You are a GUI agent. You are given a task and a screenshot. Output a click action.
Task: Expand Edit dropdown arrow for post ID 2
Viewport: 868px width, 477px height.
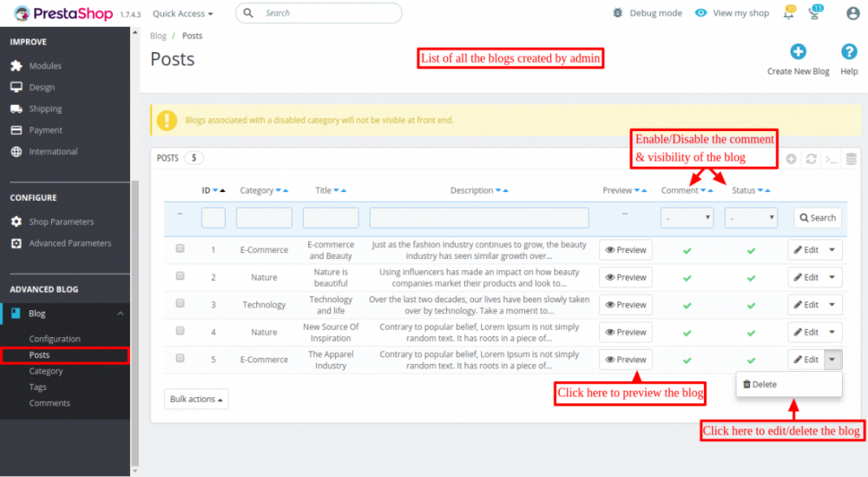tap(832, 277)
